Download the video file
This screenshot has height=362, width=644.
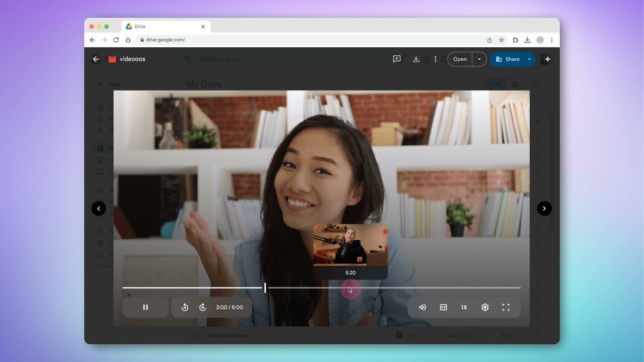(x=416, y=59)
